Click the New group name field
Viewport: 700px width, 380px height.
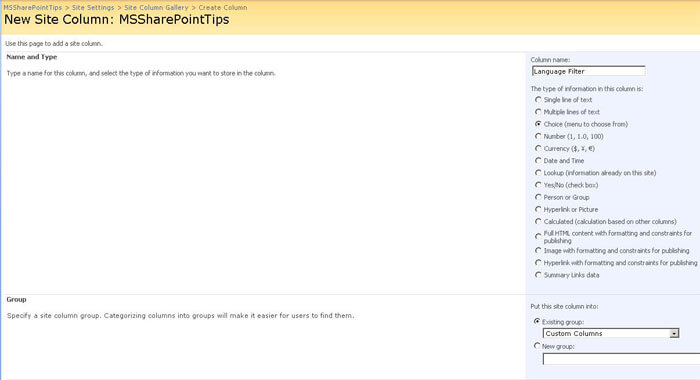(621, 359)
